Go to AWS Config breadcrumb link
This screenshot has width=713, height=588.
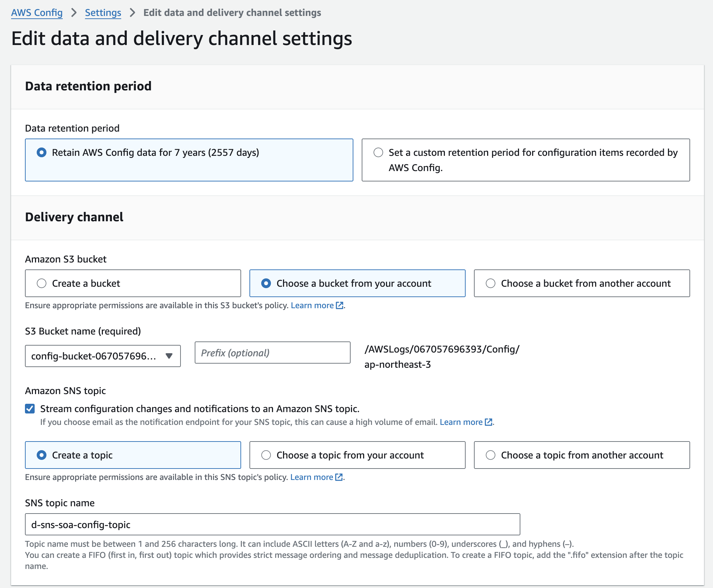(37, 13)
